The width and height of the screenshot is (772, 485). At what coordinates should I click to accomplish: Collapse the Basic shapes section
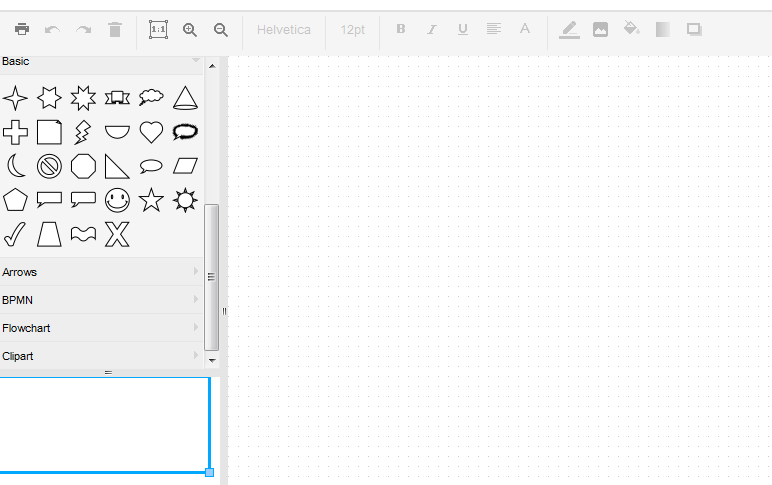[101, 62]
